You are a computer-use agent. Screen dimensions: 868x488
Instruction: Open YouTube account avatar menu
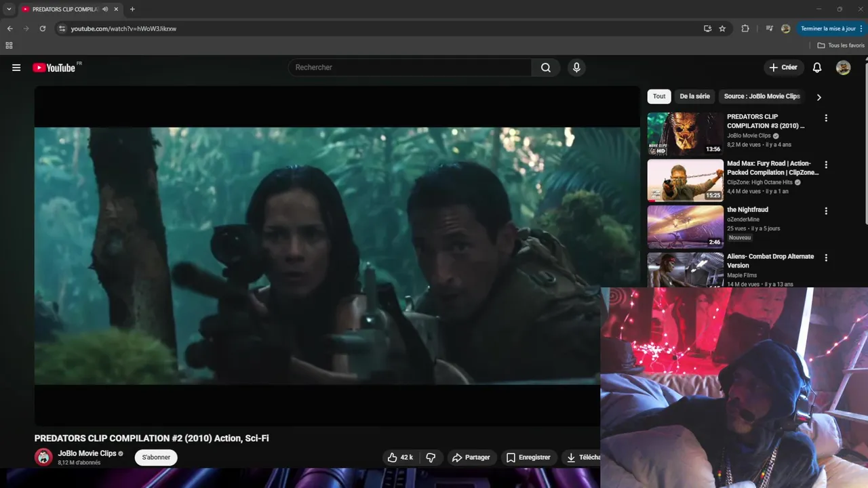click(843, 68)
